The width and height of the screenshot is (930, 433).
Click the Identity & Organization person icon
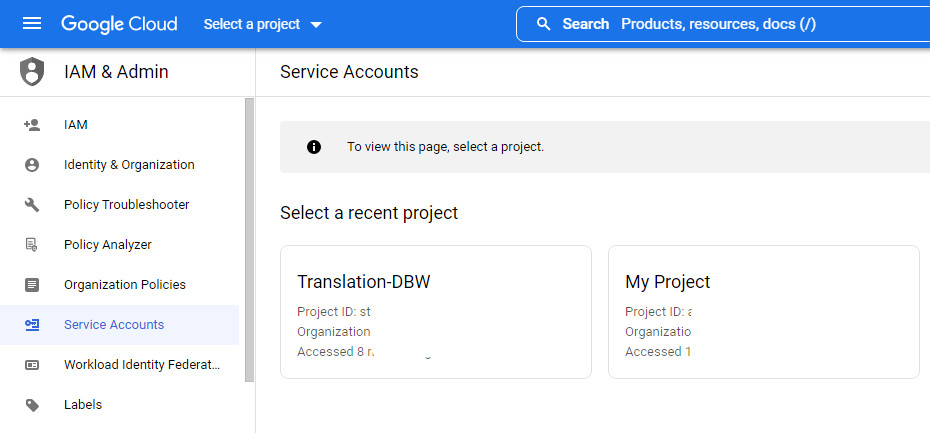pyautogui.click(x=31, y=165)
